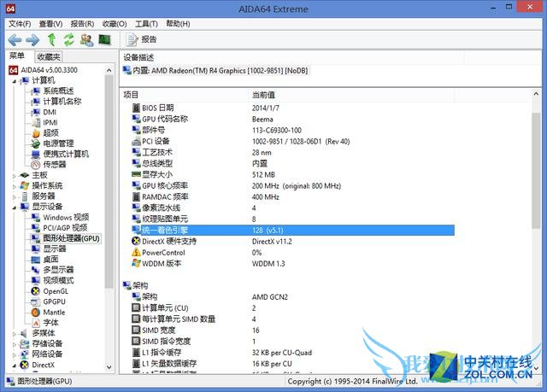
Task: Switch to the 收藏夹 tab
Action: pos(49,57)
